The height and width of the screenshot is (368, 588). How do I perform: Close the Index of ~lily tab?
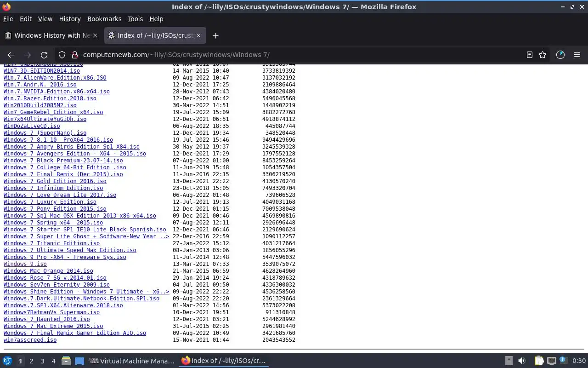tap(198, 35)
